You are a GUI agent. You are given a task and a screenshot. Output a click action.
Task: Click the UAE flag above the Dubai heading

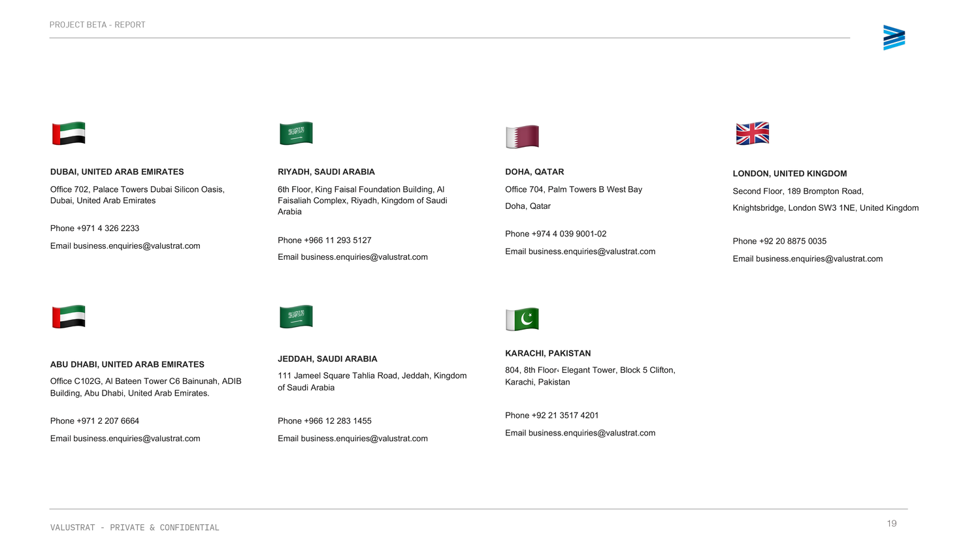coord(69,133)
